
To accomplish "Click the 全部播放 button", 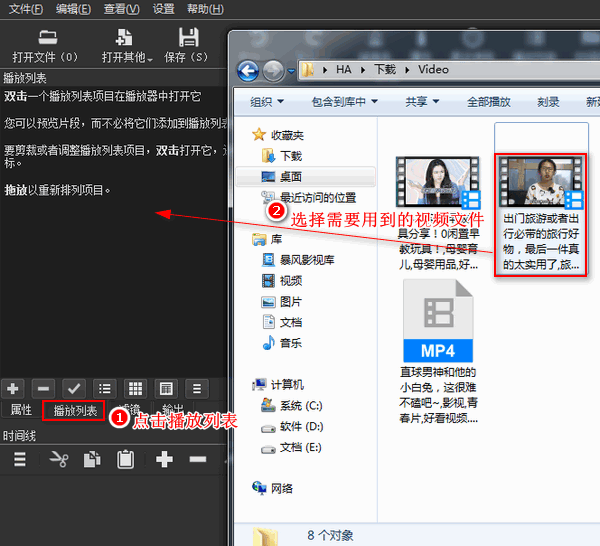I will (489, 102).
